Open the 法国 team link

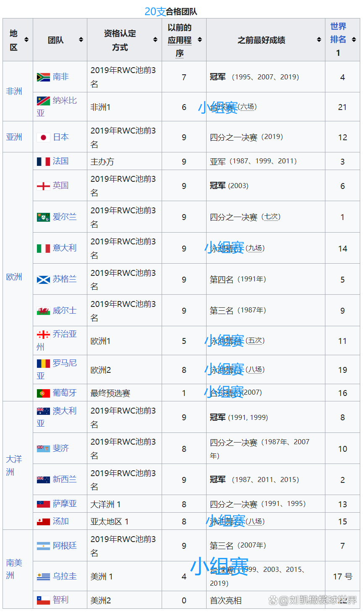pyautogui.click(x=61, y=161)
